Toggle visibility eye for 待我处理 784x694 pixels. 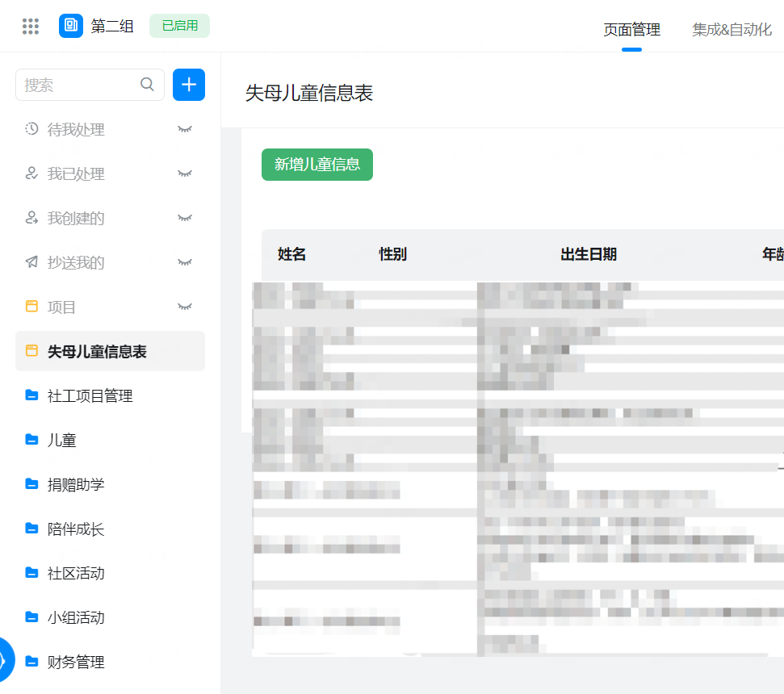click(x=185, y=129)
